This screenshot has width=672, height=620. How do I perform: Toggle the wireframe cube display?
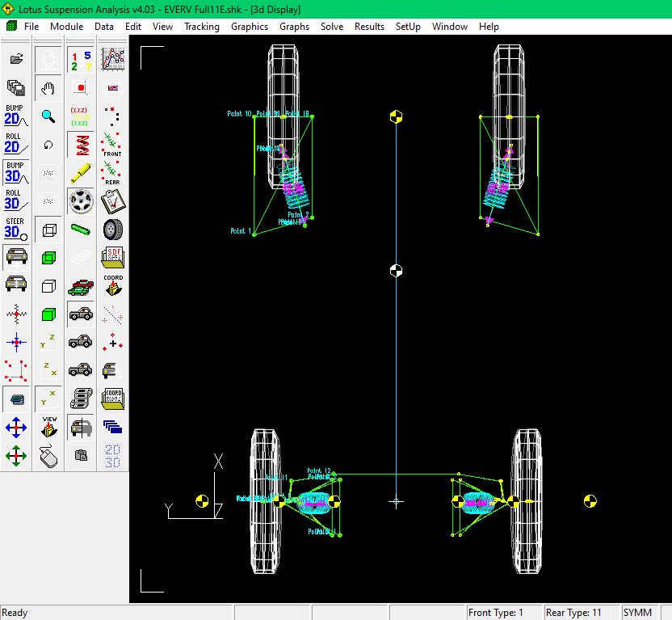tap(48, 230)
